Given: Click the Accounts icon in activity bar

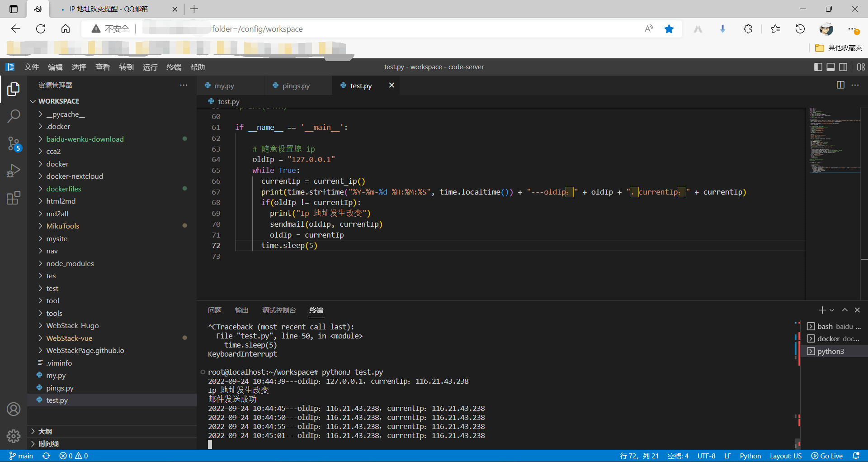Looking at the screenshot, I should point(14,409).
